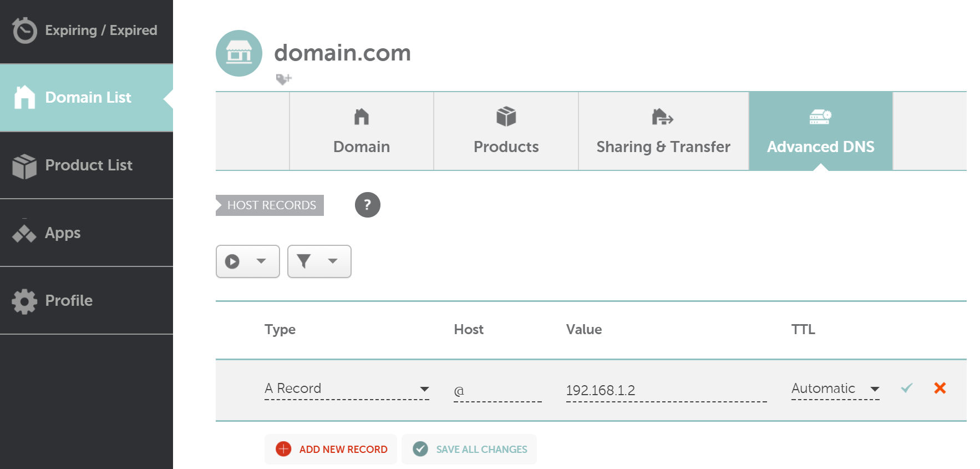This screenshot has width=980, height=469.
Task: Click the Expiring / Expired clock icon
Action: [24, 31]
